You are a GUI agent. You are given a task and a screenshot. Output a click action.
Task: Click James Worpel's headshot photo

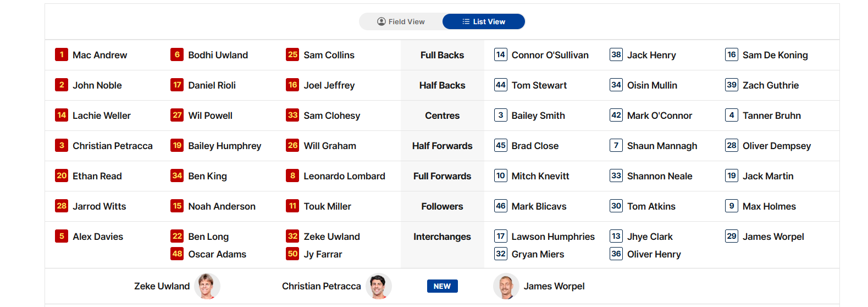tap(506, 286)
